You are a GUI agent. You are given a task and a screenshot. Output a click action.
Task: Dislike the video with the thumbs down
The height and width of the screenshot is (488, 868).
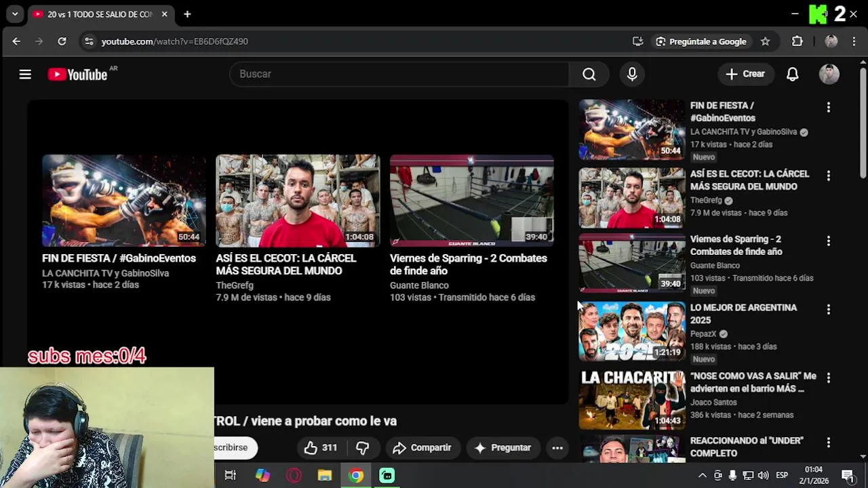tap(363, 447)
